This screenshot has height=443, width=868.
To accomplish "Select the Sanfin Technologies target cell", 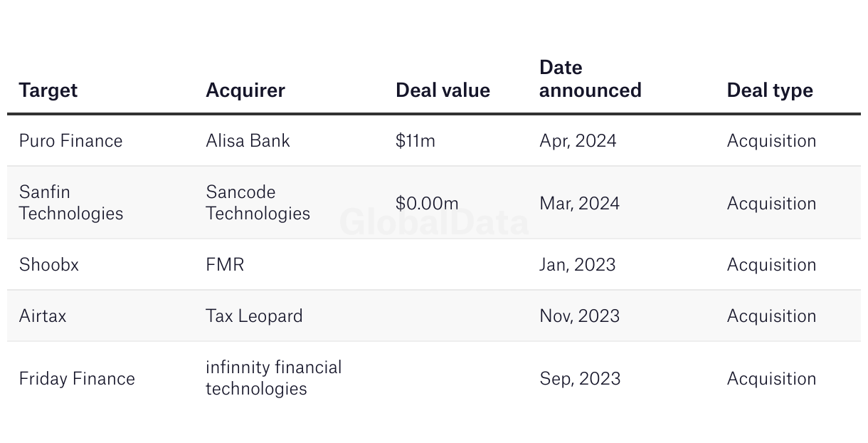I will click(71, 203).
